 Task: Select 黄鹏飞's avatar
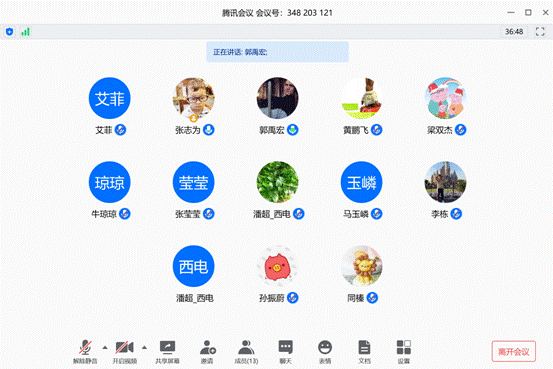tap(361, 98)
